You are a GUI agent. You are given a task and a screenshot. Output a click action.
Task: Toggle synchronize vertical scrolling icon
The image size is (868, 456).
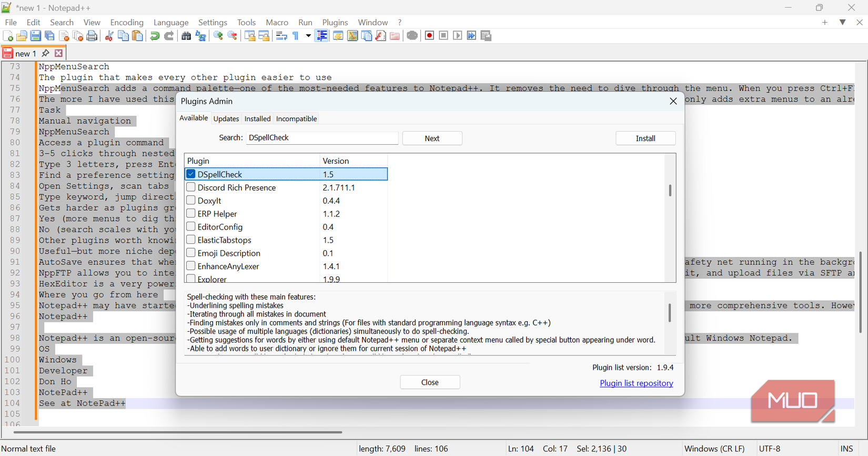pos(250,36)
